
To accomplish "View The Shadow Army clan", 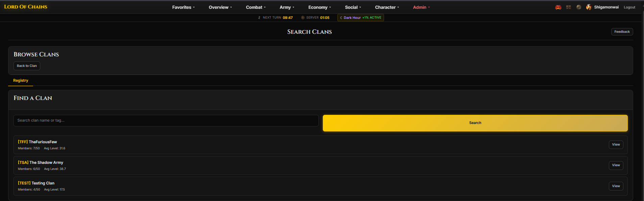I will 616,165.
